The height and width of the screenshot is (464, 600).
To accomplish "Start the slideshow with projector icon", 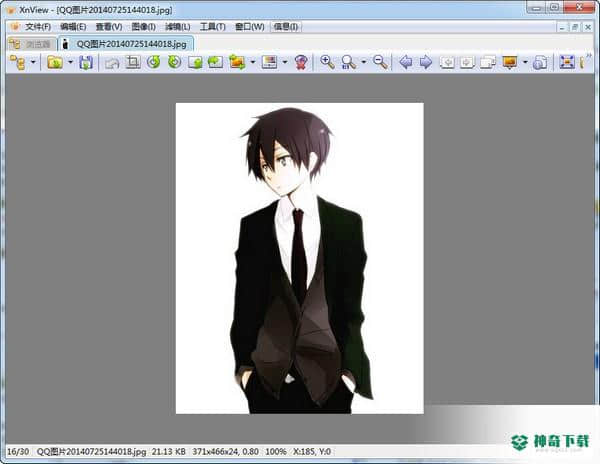I will (x=510, y=62).
